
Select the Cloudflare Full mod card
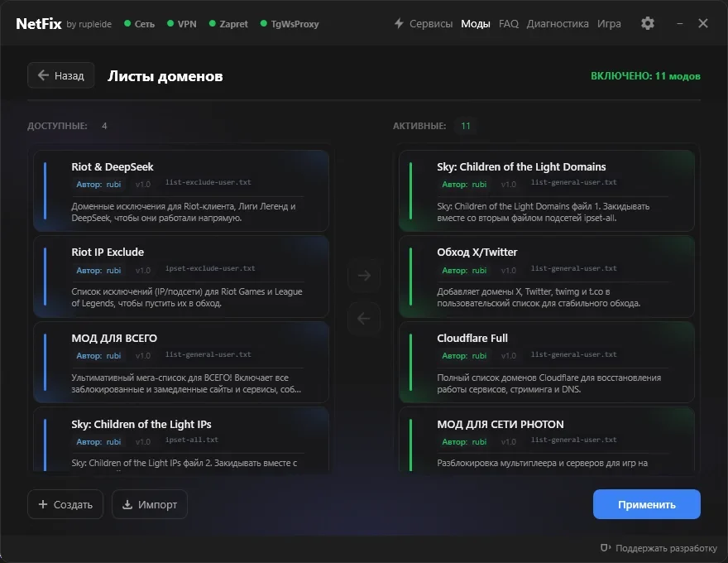547,363
